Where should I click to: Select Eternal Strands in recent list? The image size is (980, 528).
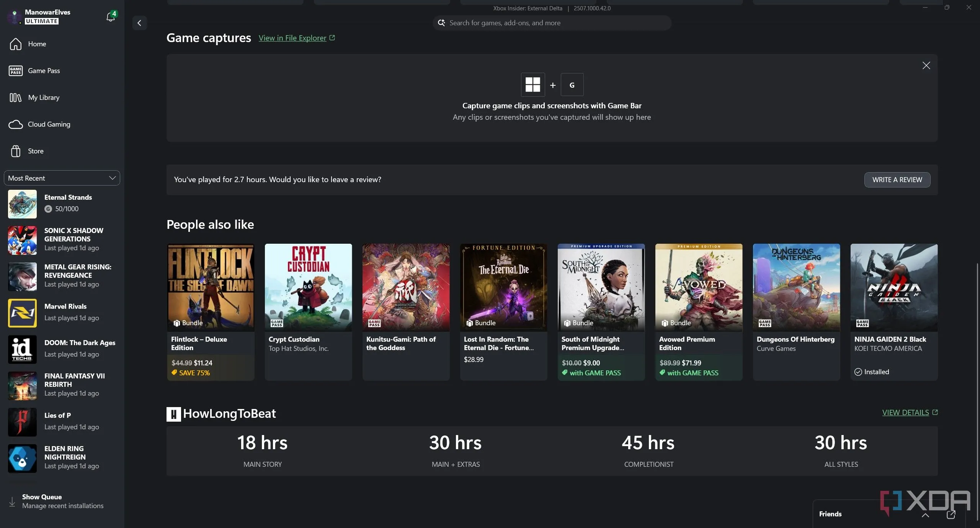(x=62, y=204)
